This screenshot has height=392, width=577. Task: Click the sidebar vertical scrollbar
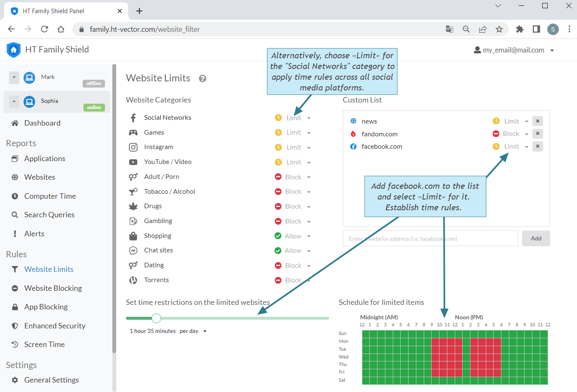[114, 209]
